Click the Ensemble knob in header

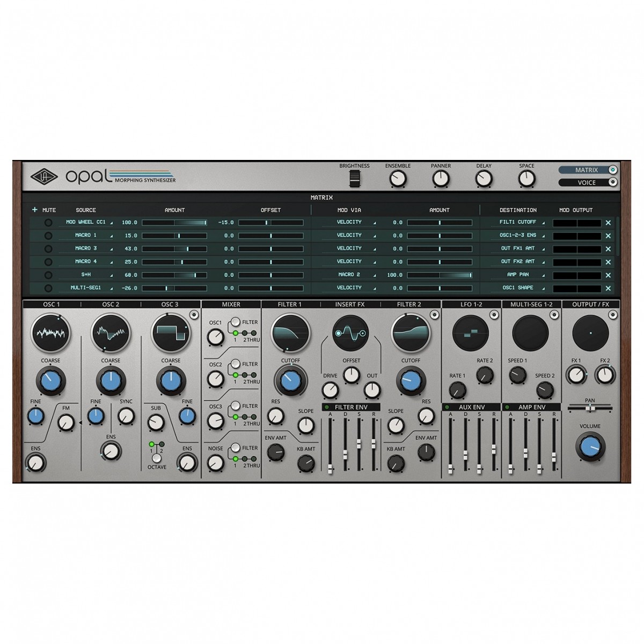point(398,179)
